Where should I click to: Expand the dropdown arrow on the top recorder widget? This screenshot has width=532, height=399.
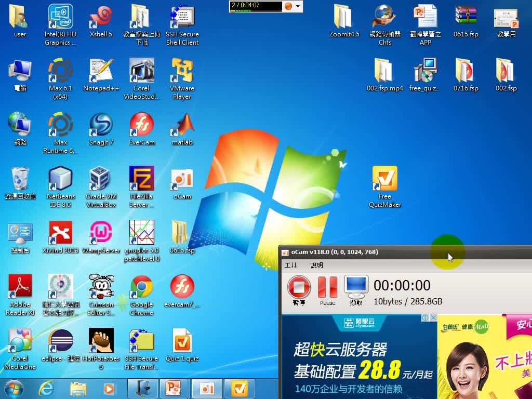point(298,6)
